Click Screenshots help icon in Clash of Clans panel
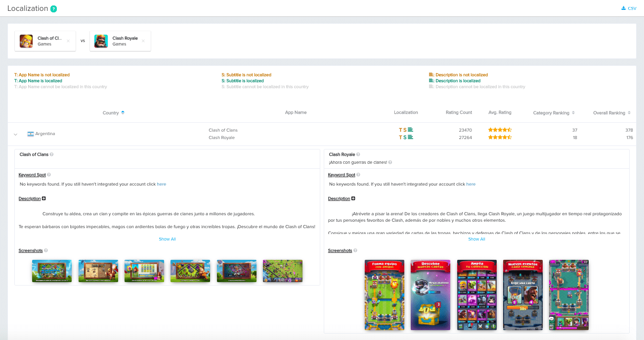 [x=46, y=250]
